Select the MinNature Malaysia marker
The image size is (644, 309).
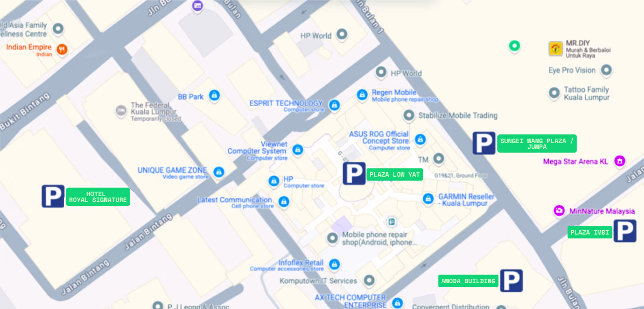(559, 211)
